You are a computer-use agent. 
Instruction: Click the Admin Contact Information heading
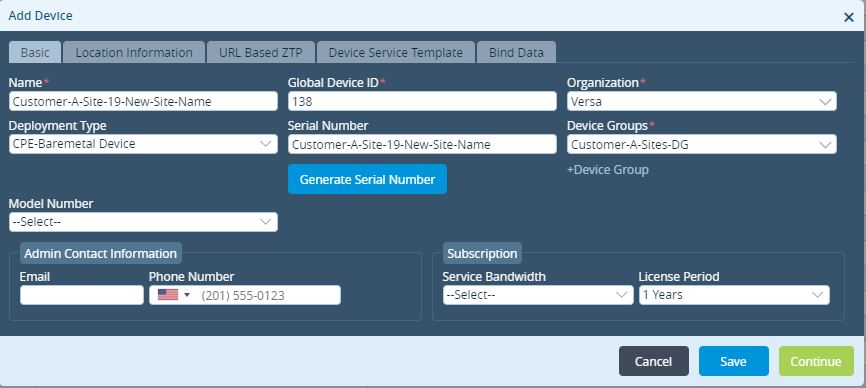pos(101,253)
